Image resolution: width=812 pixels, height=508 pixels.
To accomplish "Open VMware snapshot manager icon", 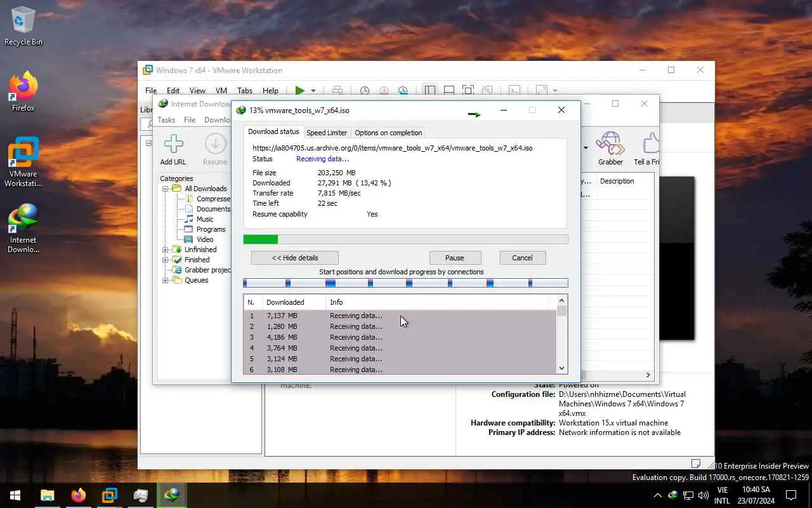I will (x=403, y=91).
